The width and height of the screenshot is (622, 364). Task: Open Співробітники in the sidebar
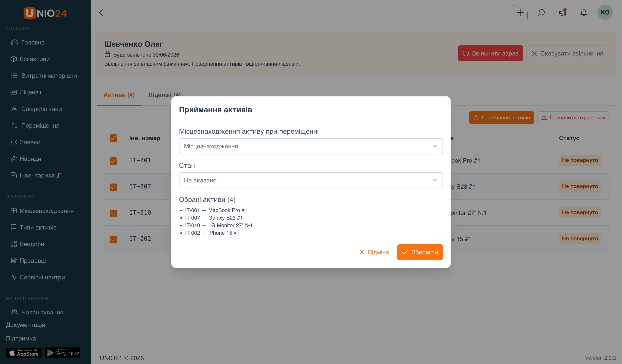(41, 109)
